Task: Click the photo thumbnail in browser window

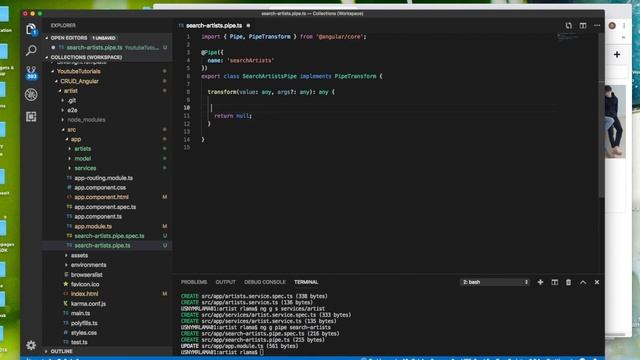Action: pyautogui.click(x=615, y=122)
